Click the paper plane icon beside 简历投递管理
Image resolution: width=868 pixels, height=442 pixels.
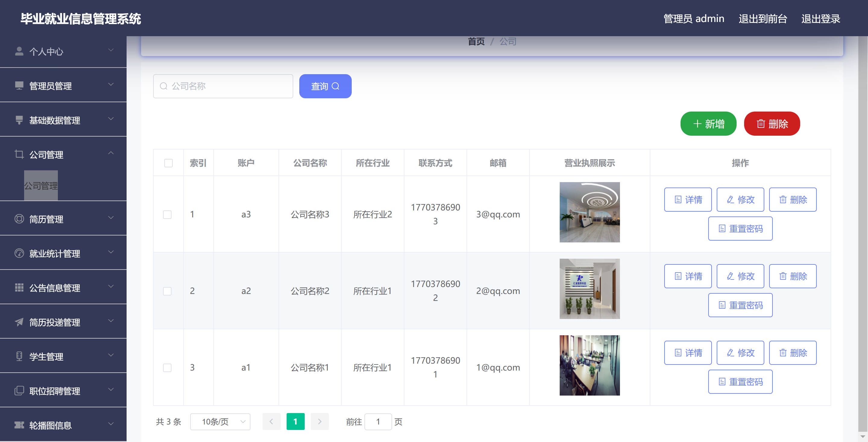pyautogui.click(x=19, y=322)
